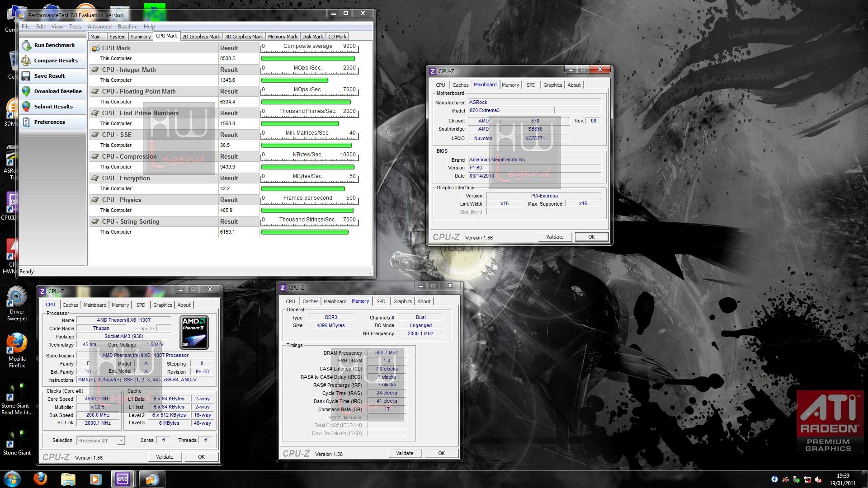Launch Firefox from the taskbar
The height and width of the screenshot is (488, 868).
[40, 479]
